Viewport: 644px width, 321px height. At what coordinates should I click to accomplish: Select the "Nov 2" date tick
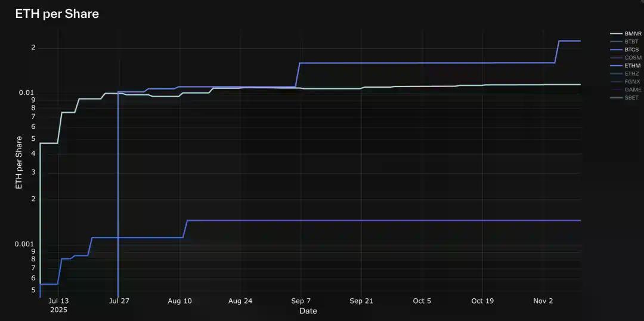click(543, 301)
